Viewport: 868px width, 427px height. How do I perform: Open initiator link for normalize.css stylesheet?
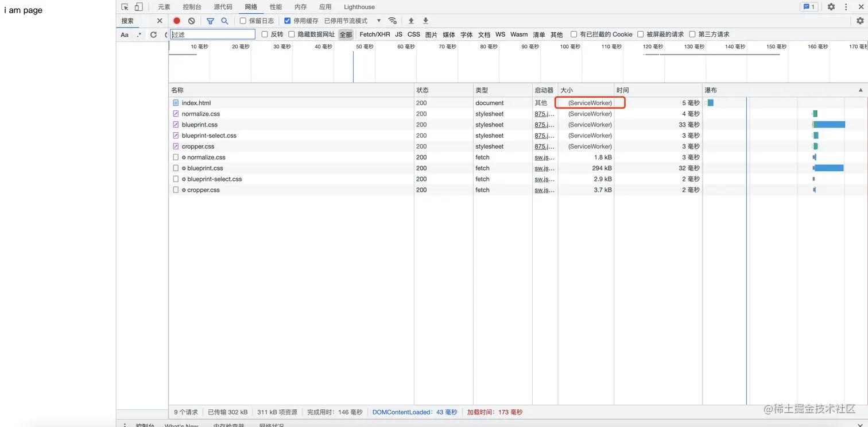[544, 114]
